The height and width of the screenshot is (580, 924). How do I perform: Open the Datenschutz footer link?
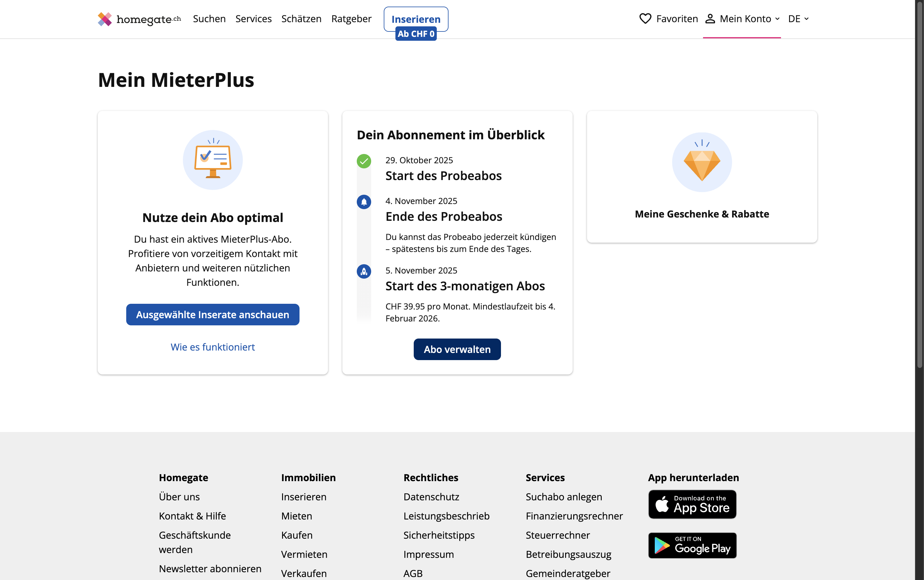coord(431,497)
